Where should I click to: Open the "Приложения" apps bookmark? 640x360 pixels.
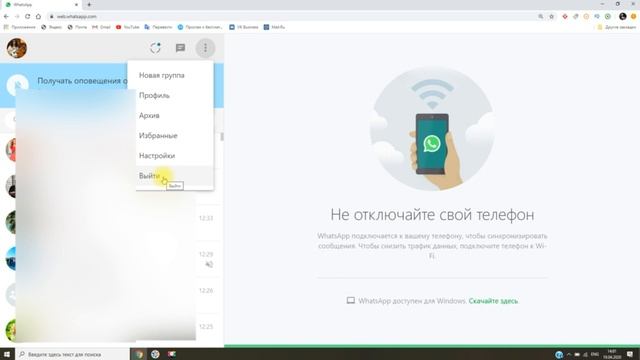pyautogui.click(x=20, y=27)
